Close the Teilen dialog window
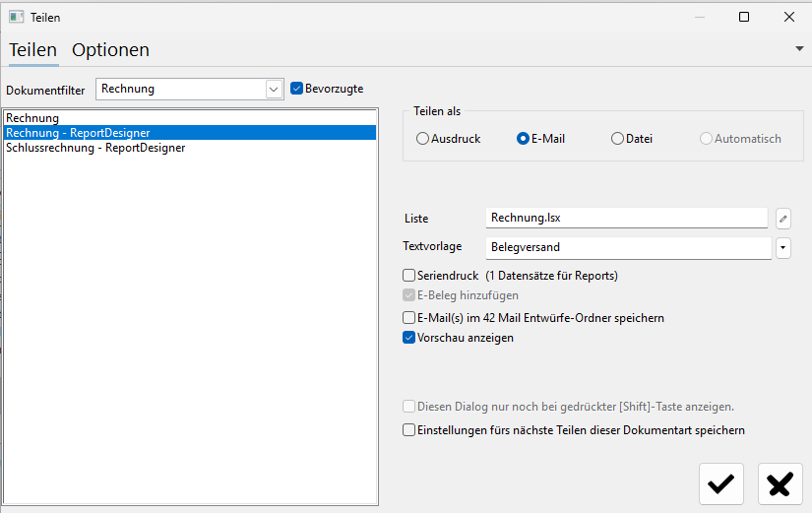Screen dimensions: 812x513 tap(788, 17)
